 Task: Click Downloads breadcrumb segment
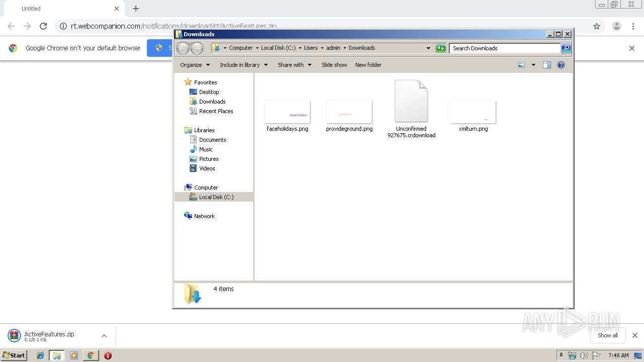tap(362, 48)
